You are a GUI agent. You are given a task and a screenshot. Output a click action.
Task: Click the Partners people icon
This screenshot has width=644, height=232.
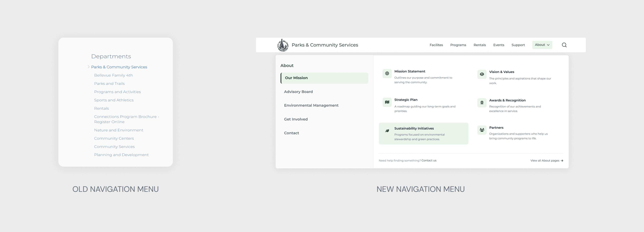(x=482, y=130)
